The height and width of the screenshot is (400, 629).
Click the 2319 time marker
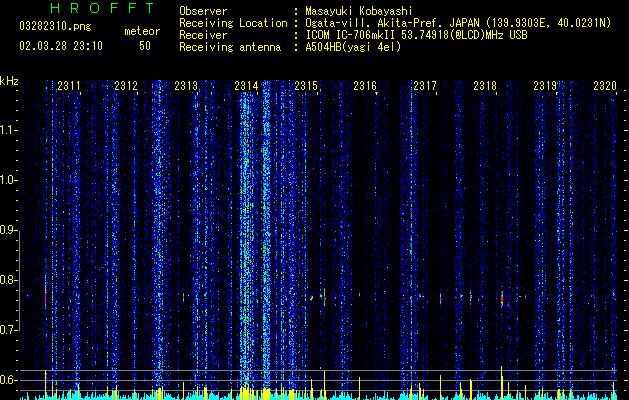click(545, 86)
